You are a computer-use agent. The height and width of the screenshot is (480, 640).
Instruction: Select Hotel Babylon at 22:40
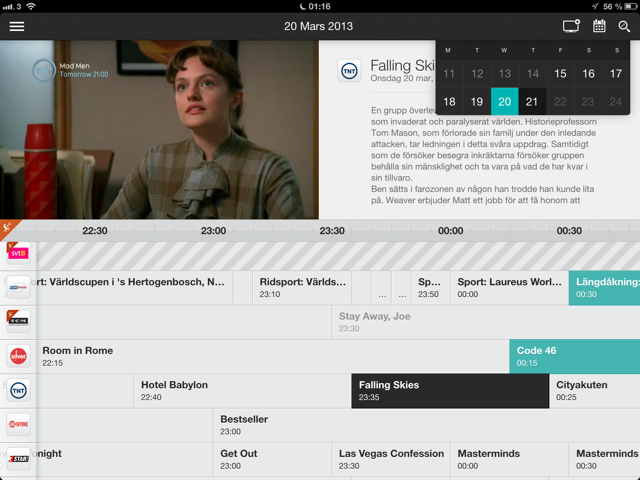(x=242, y=391)
